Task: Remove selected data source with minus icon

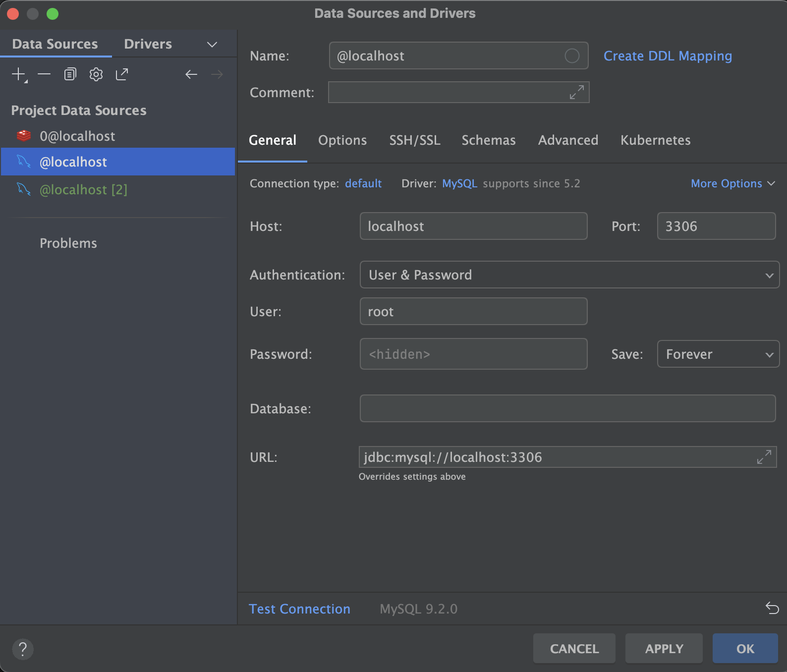Action: [44, 74]
